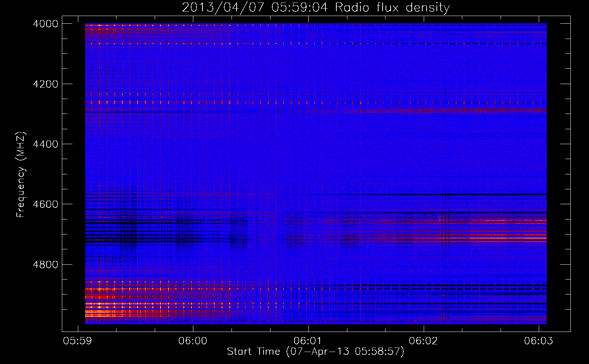Click the 4200 frequency tick label
The height and width of the screenshot is (364, 589).
click(46, 84)
